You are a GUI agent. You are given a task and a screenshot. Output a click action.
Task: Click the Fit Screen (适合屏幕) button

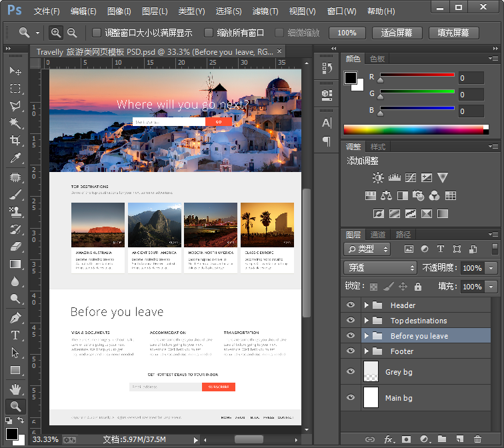397,33
